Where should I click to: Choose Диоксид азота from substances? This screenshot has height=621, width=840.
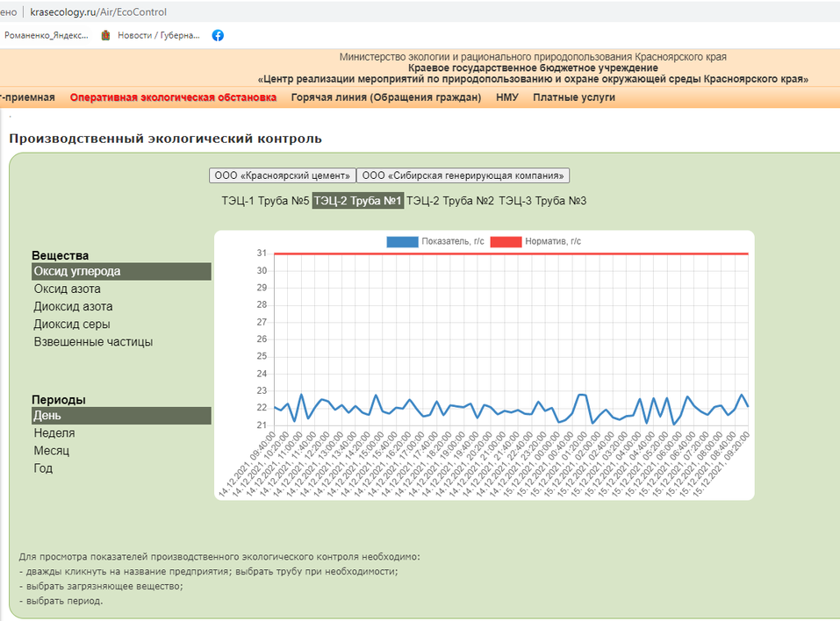pos(73,306)
